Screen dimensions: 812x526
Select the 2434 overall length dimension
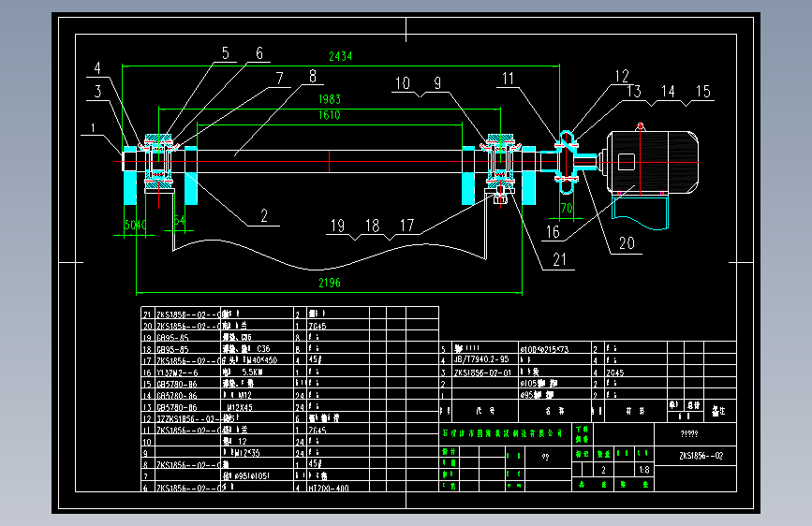point(340,56)
